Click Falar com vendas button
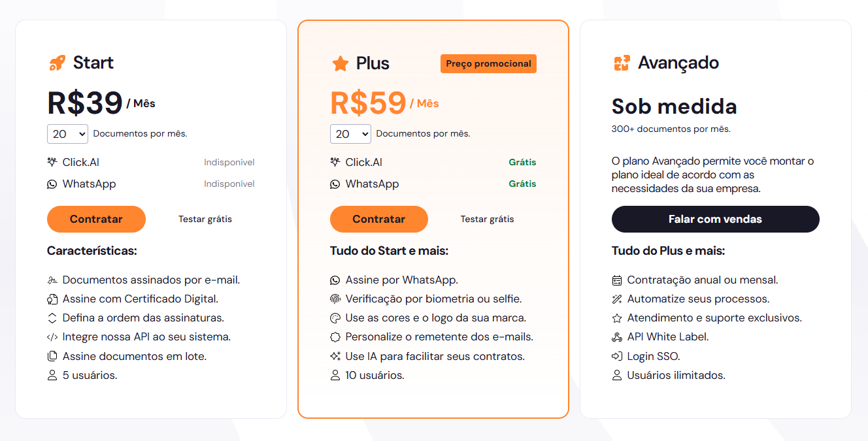This screenshot has height=441, width=868. (x=716, y=220)
